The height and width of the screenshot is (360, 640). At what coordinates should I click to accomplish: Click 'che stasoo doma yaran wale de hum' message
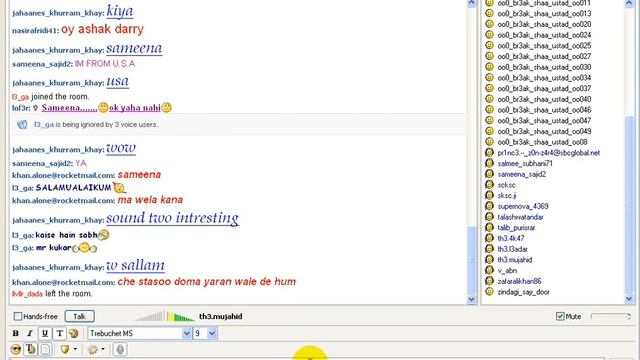tap(207, 282)
